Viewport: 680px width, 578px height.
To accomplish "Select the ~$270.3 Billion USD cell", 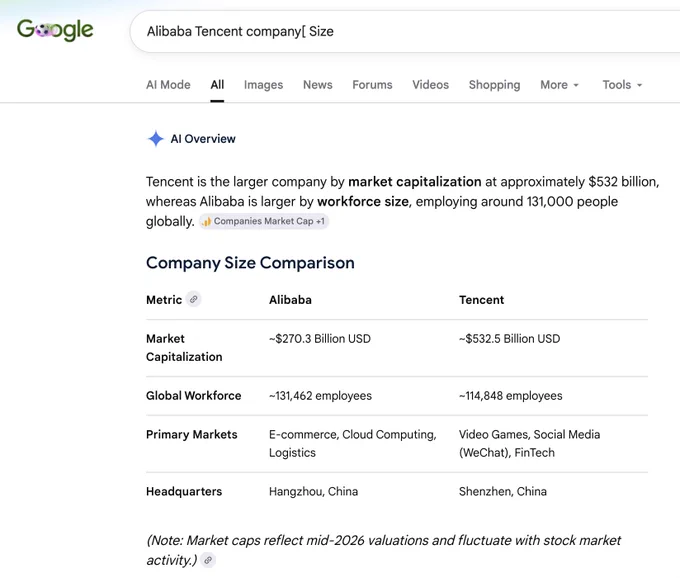I will point(320,339).
